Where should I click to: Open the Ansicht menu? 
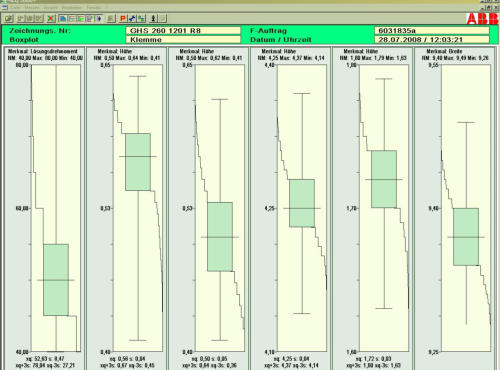pos(50,8)
